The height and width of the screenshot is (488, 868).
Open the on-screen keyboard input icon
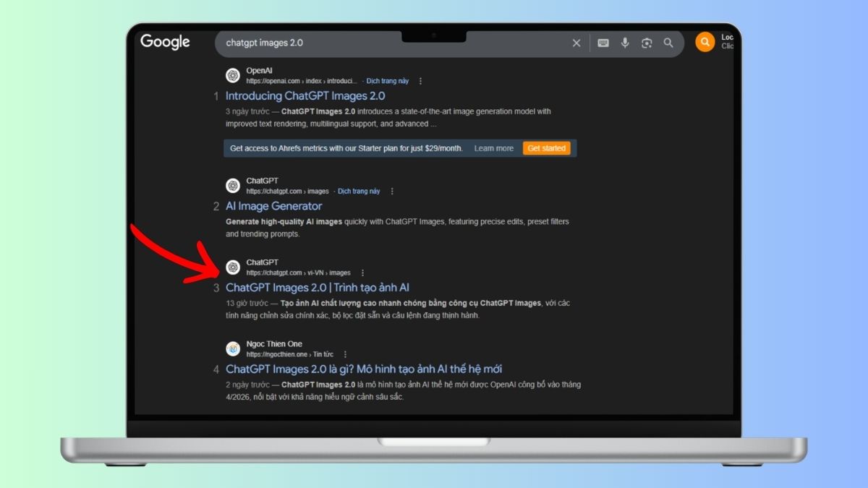click(603, 43)
